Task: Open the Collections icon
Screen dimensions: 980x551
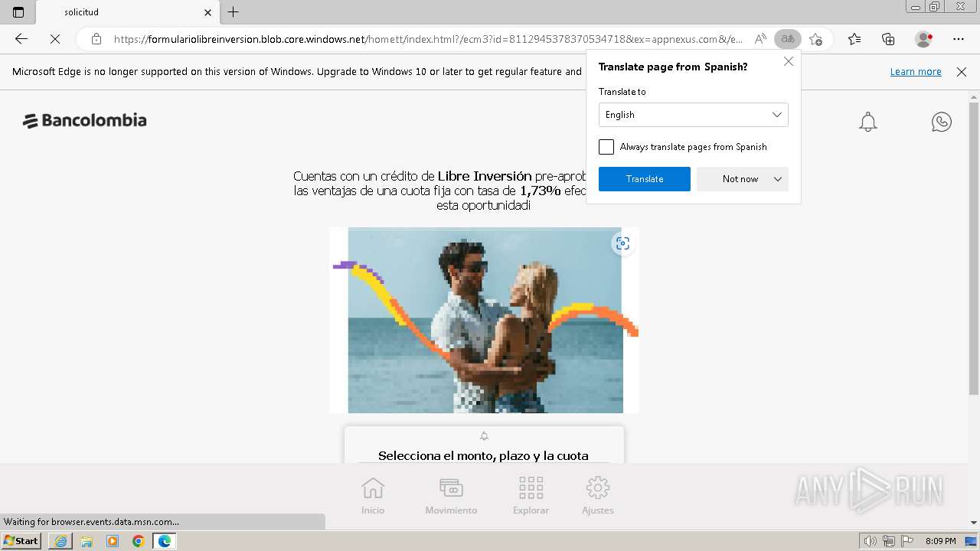Action: (888, 39)
